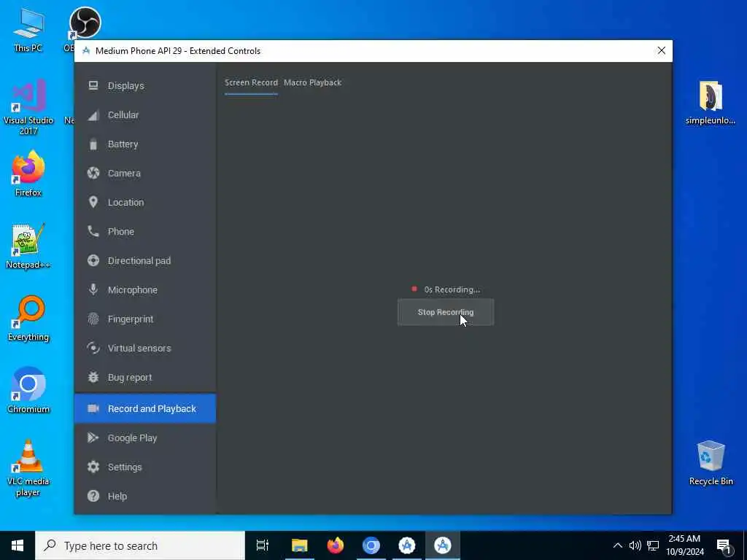
Task: Click the Camera shutter icon
Action: coord(93,173)
